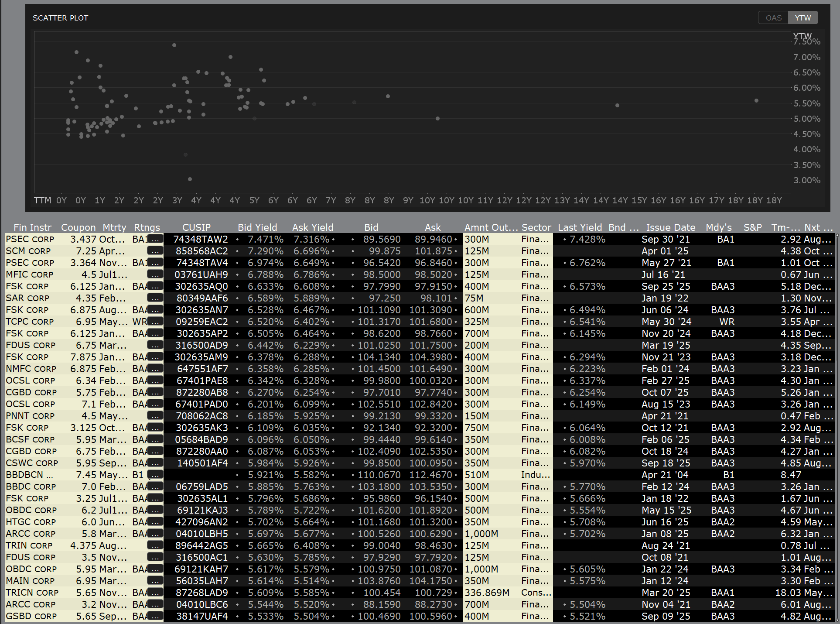Switch scatter plot to OAS mode
Screen dimensions: 840x624
pos(773,18)
